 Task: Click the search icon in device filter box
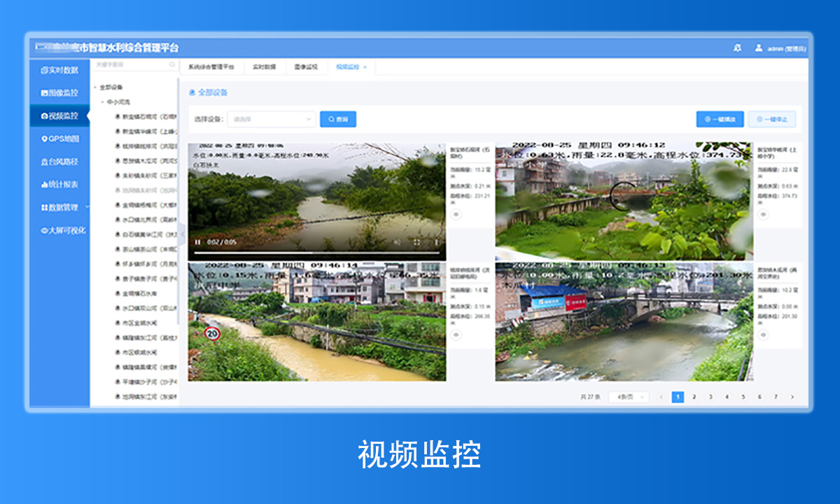[172, 64]
